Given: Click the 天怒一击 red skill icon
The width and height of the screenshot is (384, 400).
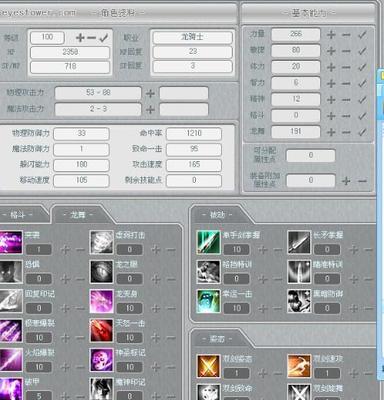Looking at the screenshot, I should click(101, 330).
